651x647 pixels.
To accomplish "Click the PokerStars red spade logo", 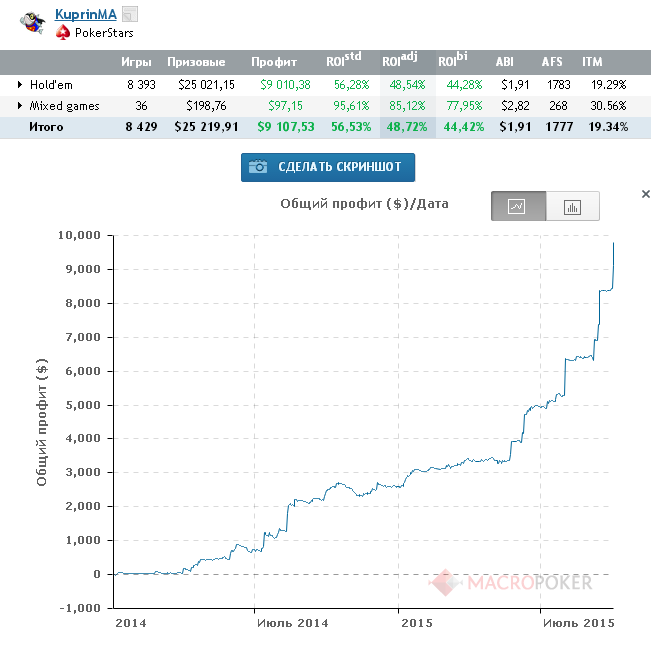I will coord(64,33).
